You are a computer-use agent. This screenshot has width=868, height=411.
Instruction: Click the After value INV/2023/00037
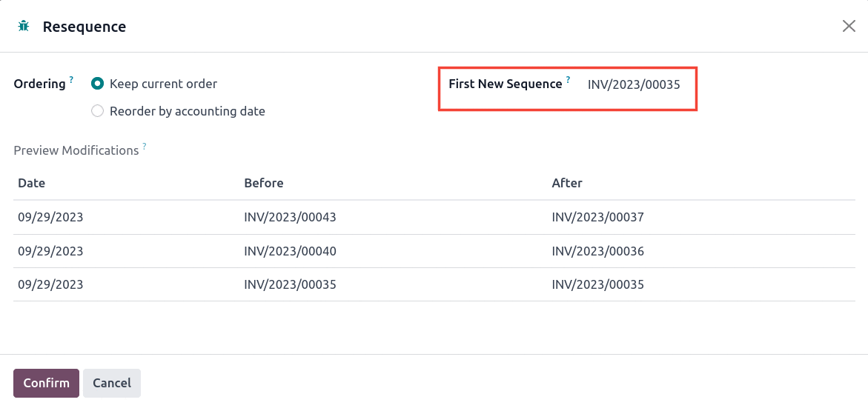pyautogui.click(x=598, y=218)
